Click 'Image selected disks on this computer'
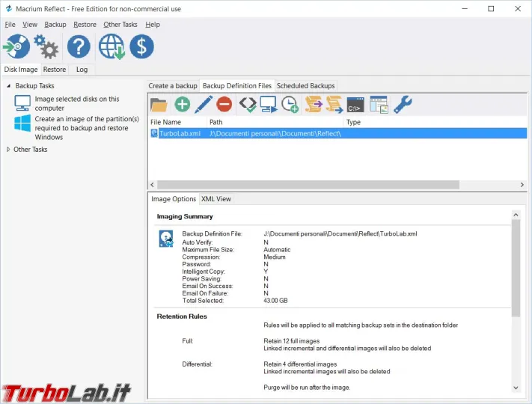The image size is (532, 404). pos(76,103)
